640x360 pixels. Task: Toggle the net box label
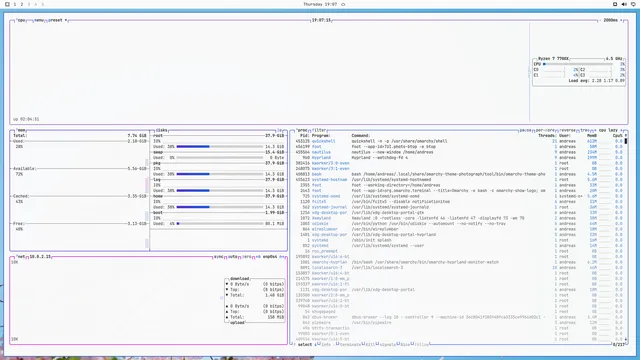21,257
